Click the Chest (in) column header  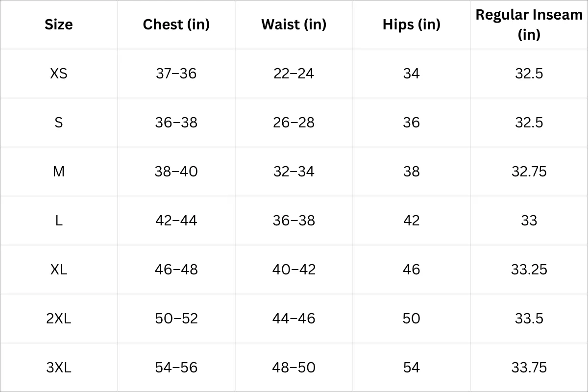(176, 24)
